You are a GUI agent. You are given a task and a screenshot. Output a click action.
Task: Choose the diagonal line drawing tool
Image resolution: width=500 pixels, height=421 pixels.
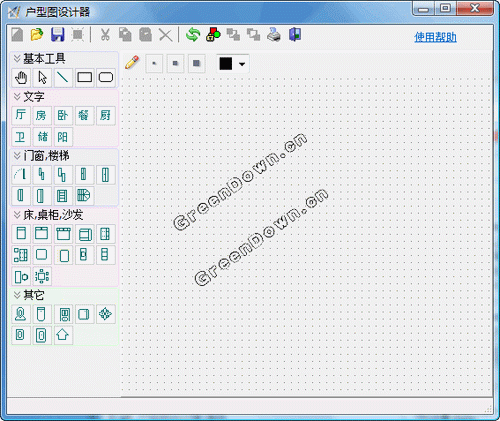(63, 78)
